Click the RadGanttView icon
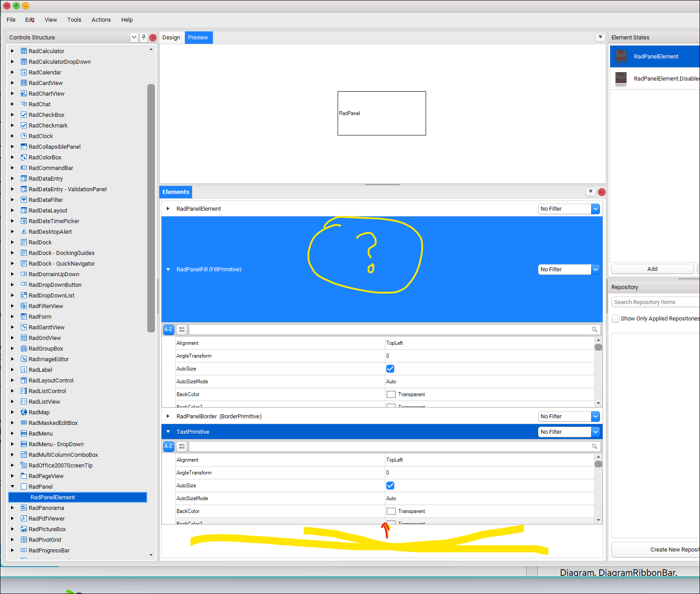 pos(24,327)
